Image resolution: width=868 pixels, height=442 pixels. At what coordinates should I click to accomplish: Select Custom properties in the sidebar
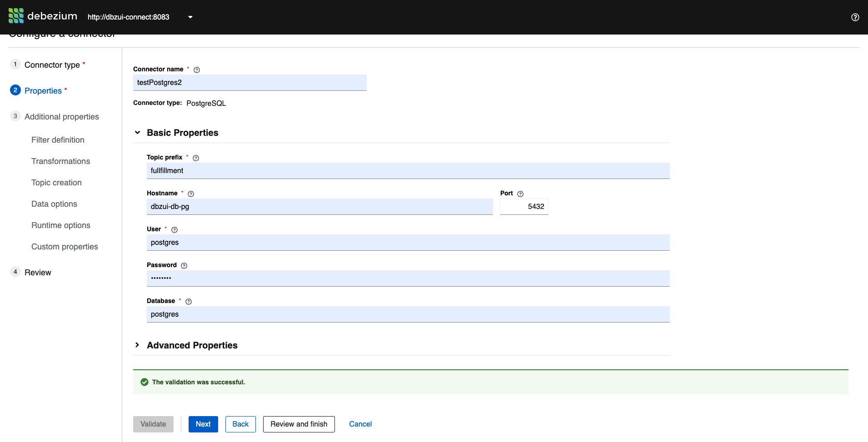pyautogui.click(x=65, y=246)
